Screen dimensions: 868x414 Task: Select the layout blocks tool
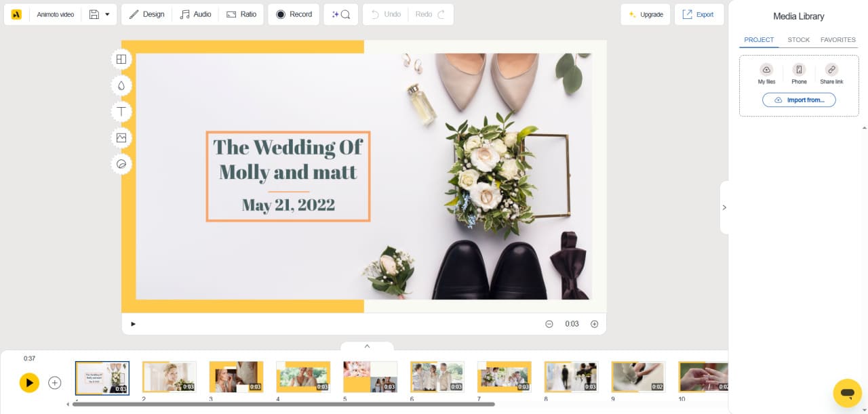pyautogui.click(x=121, y=60)
